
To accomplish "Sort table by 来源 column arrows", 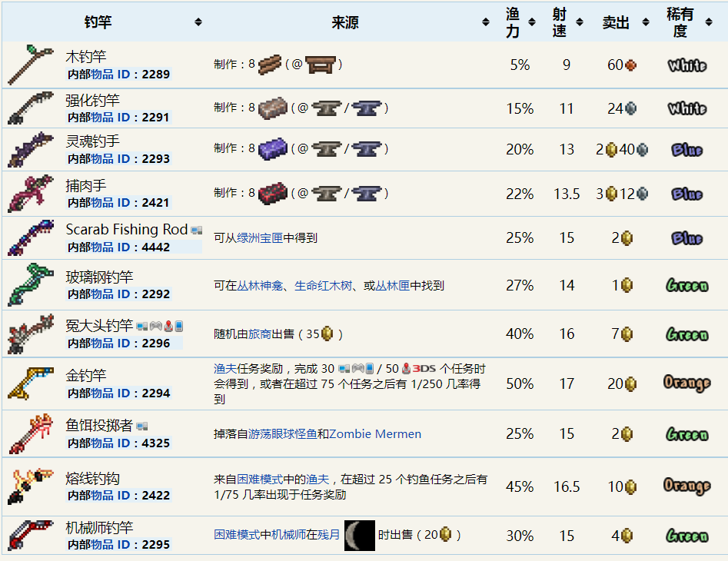I will (485, 22).
